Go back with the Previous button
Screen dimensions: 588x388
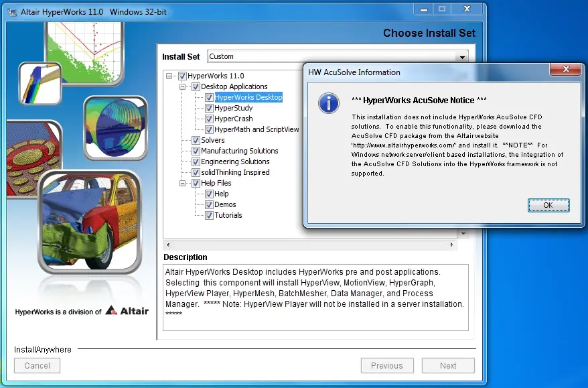coord(387,366)
